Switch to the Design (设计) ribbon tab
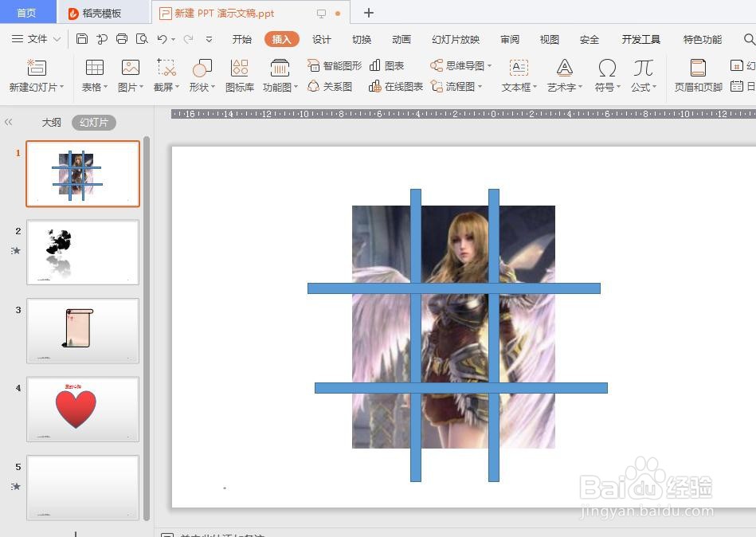Image resolution: width=756 pixels, height=537 pixels. [322, 40]
